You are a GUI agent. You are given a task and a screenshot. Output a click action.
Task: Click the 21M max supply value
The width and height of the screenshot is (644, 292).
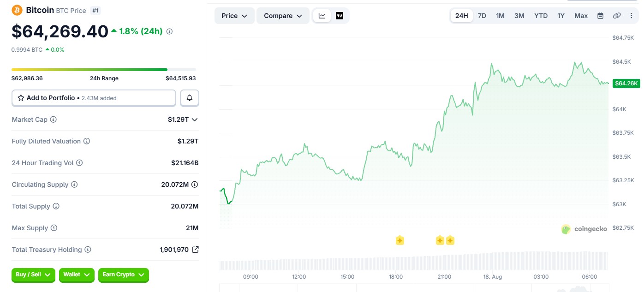click(x=192, y=228)
